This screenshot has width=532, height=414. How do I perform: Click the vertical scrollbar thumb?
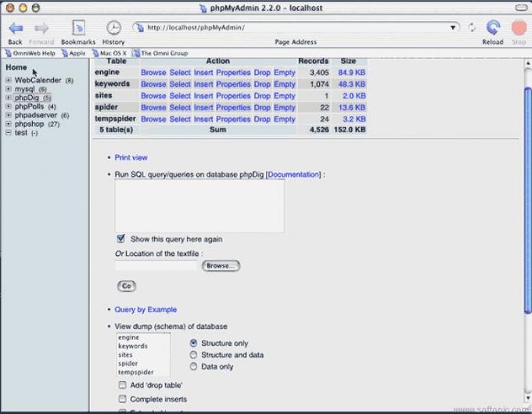click(x=527, y=200)
